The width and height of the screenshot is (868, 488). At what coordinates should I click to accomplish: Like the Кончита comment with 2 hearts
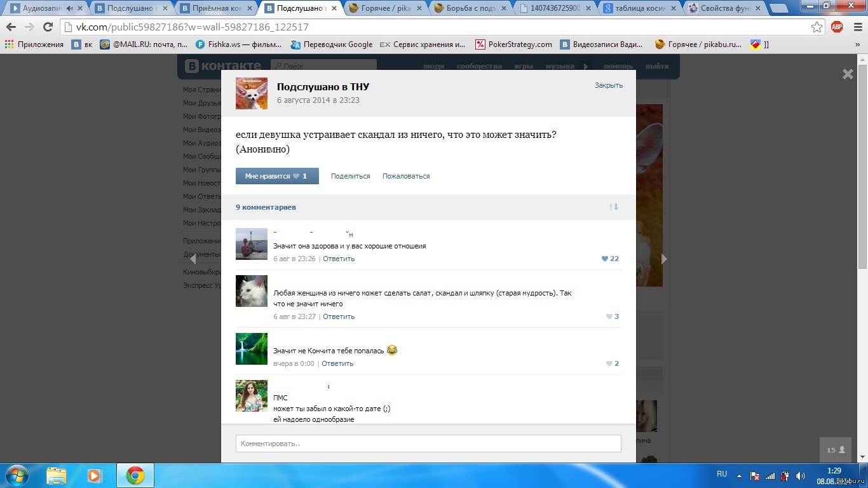point(613,363)
